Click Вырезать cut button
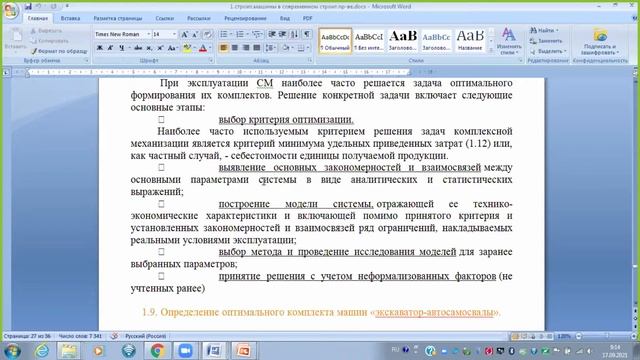This screenshot has width=640, height=360. tap(47, 31)
